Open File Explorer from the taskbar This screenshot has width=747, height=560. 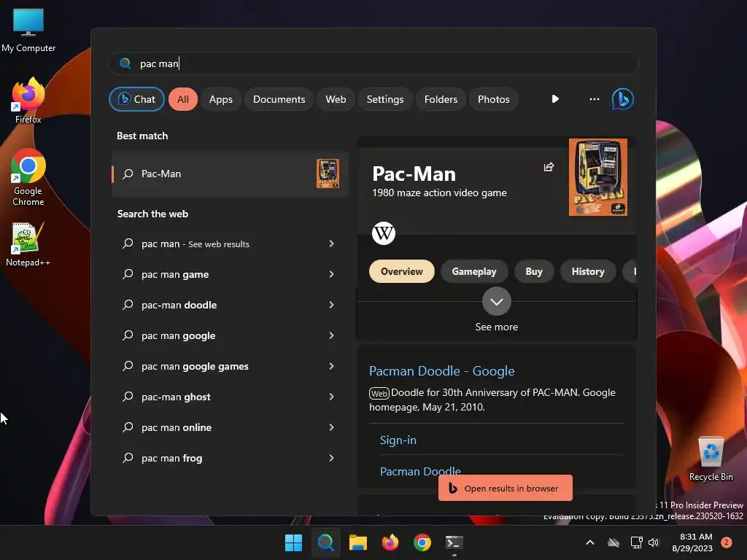click(x=357, y=542)
